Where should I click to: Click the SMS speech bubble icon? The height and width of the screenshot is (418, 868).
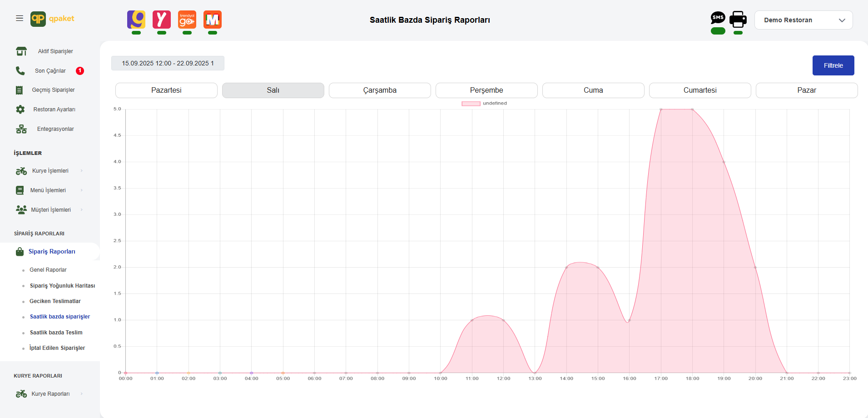pyautogui.click(x=718, y=18)
